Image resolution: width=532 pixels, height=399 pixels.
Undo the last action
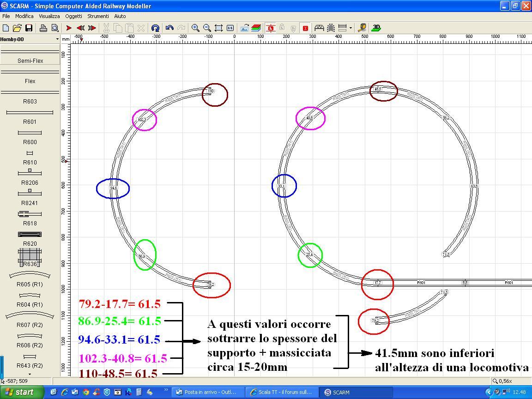click(x=169, y=28)
